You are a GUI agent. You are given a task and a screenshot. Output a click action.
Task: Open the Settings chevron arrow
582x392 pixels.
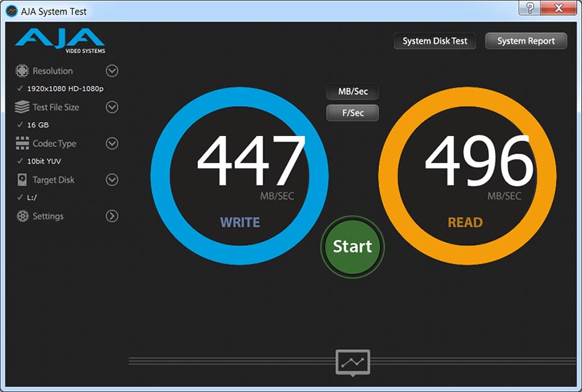click(x=112, y=216)
